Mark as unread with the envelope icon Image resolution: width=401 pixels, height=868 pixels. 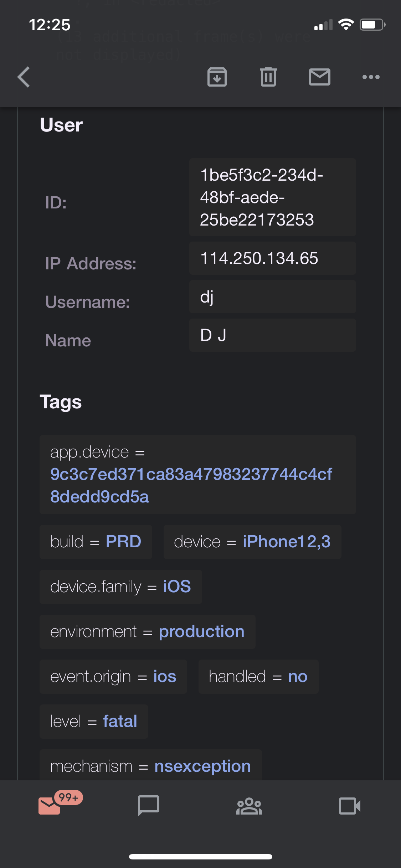tap(319, 77)
